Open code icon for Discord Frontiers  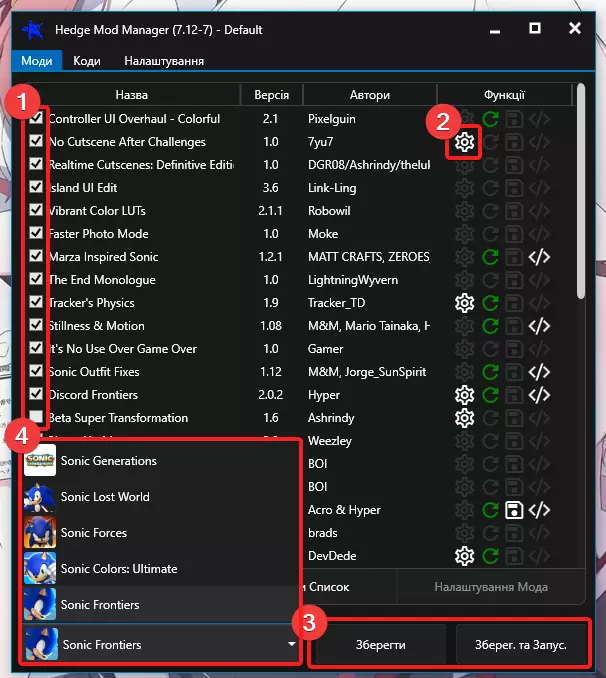point(539,395)
